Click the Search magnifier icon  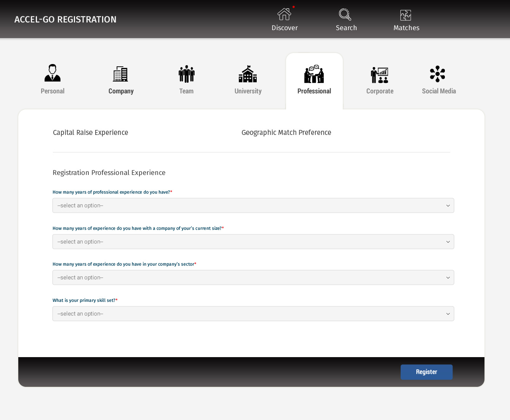(345, 14)
